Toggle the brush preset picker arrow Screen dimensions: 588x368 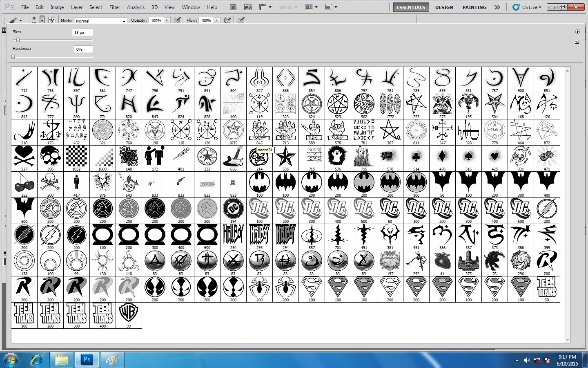[x=42, y=20]
